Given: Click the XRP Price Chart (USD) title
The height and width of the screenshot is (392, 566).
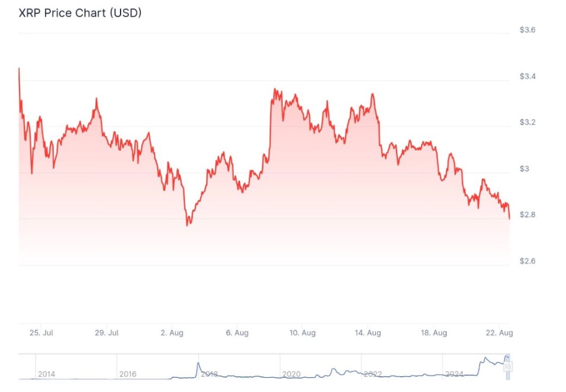Looking at the screenshot, I should coord(80,12).
